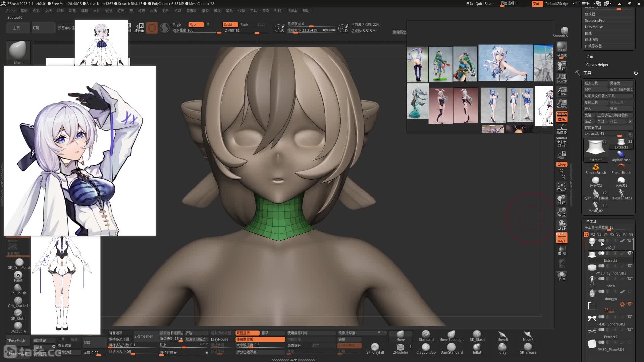Choose the SimpleBrush tool thumbnail

point(596,169)
